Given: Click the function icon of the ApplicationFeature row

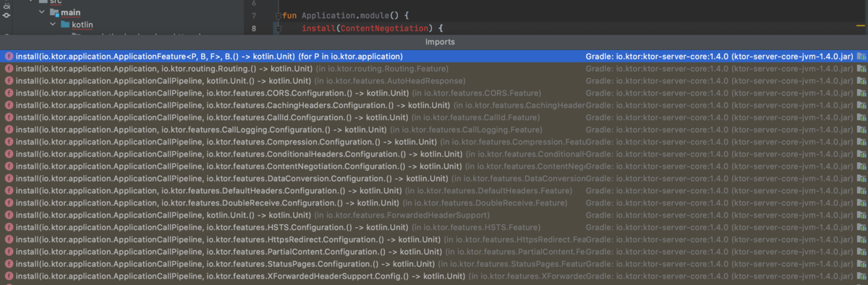Looking at the screenshot, I should point(9,56).
